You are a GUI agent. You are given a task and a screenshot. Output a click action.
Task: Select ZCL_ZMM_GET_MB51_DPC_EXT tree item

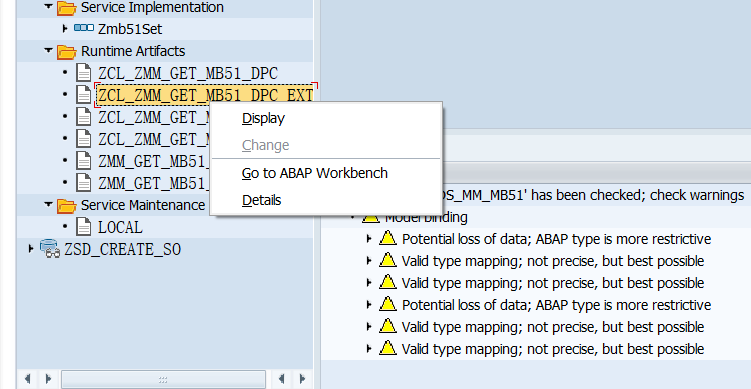point(205,95)
